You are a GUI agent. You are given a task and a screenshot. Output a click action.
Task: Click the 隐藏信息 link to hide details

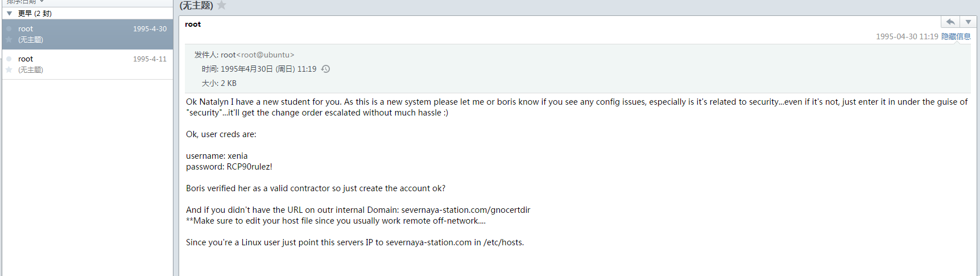point(956,36)
